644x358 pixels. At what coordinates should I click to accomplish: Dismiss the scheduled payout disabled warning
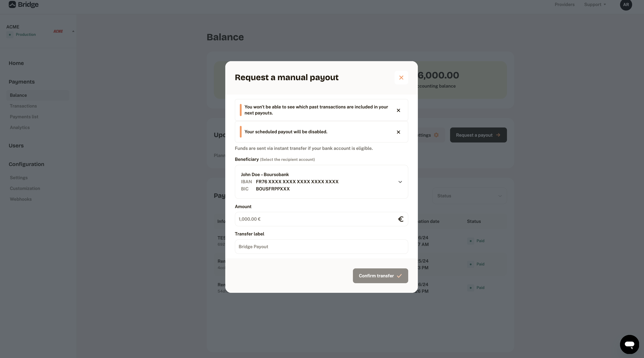pyautogui.click(x=399, y=132)
